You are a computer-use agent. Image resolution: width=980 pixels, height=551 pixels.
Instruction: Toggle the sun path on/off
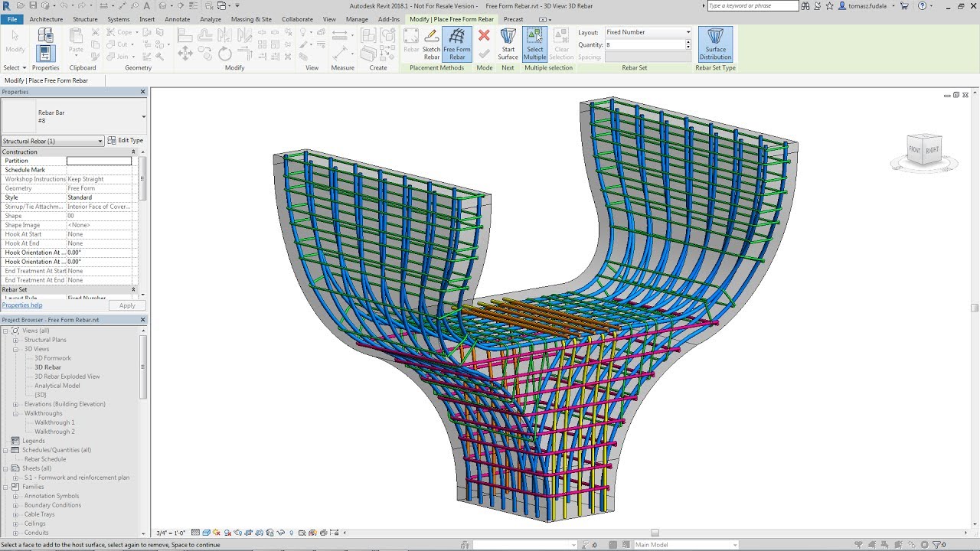(216, 532)
